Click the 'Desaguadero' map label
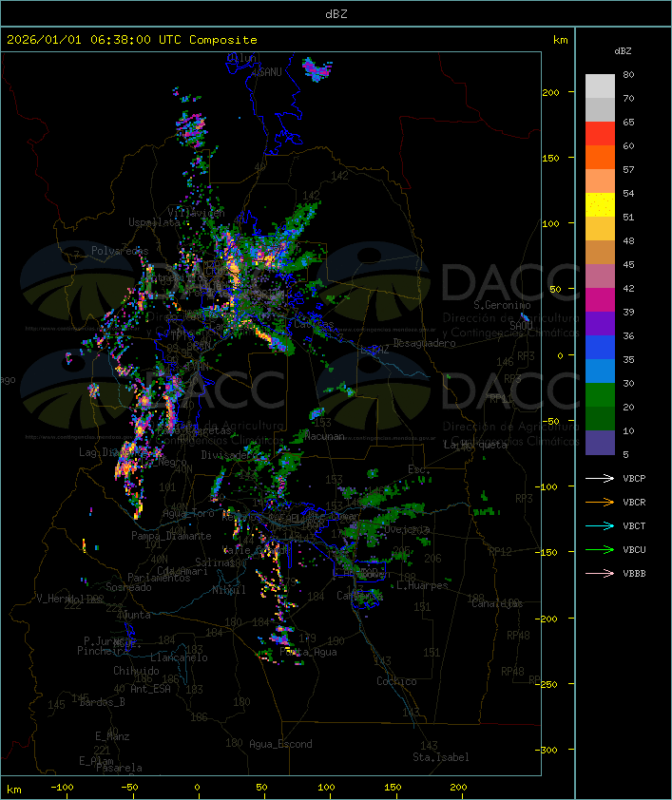 (x=424, y=343)
